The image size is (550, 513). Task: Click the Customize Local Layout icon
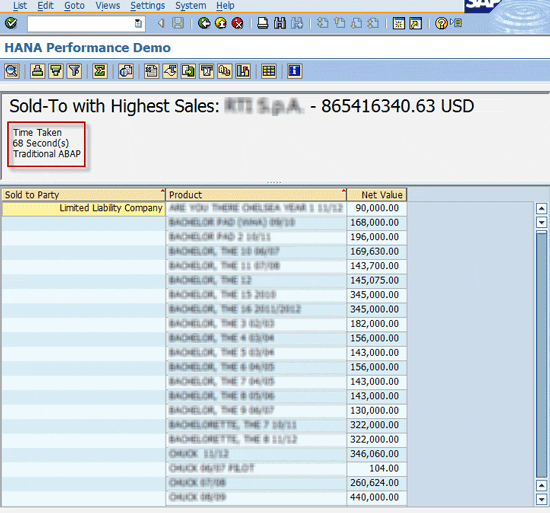tap(457, 23)
